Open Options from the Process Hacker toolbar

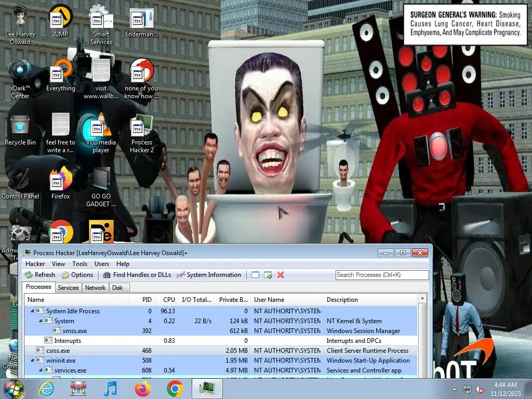tap(77, 275)
